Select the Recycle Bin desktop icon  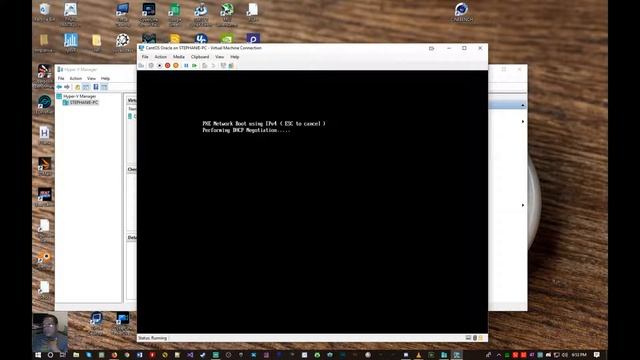[x=44, y=12]
